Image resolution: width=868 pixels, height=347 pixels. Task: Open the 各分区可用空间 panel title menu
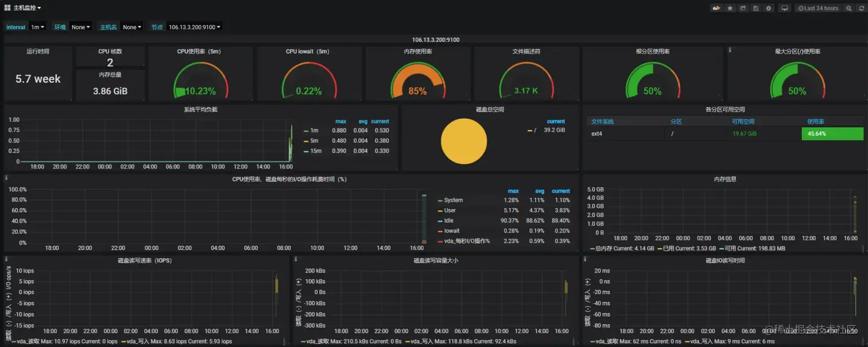[724, 109]
